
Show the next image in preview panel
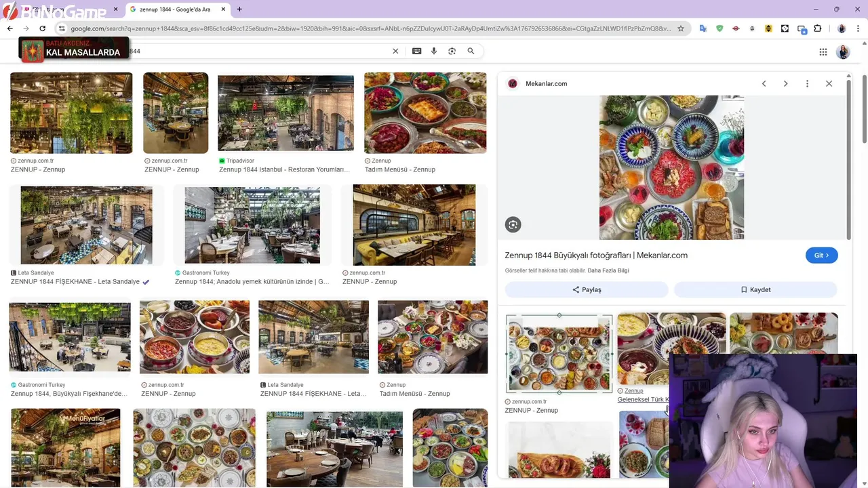(785, 83)
